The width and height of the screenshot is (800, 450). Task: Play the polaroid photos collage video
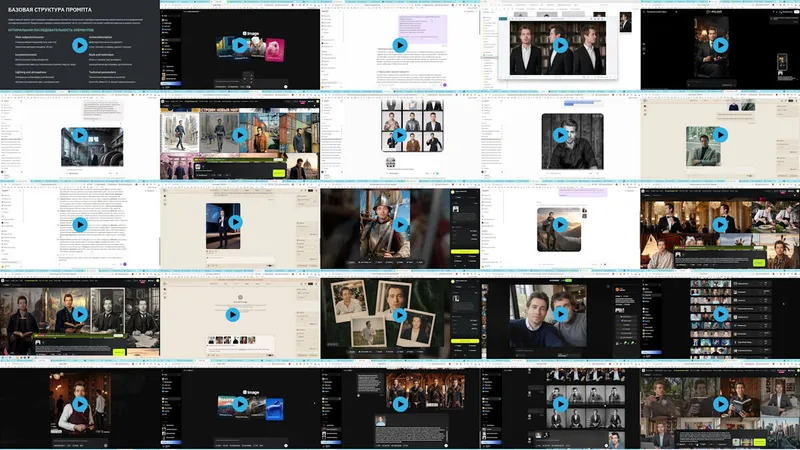(x=400, y=315)
